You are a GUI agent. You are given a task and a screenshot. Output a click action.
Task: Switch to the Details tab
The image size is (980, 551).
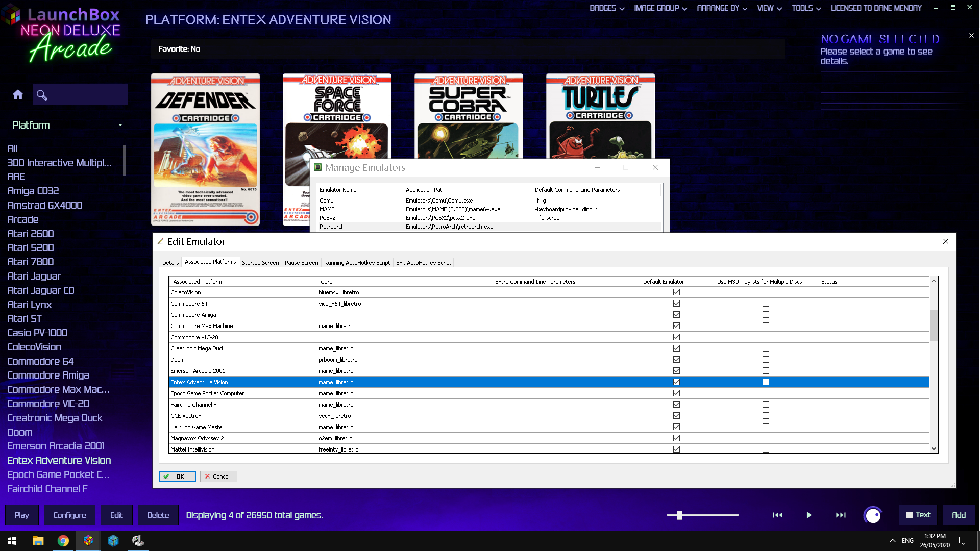pyautogui.click(x=170, y=263)
